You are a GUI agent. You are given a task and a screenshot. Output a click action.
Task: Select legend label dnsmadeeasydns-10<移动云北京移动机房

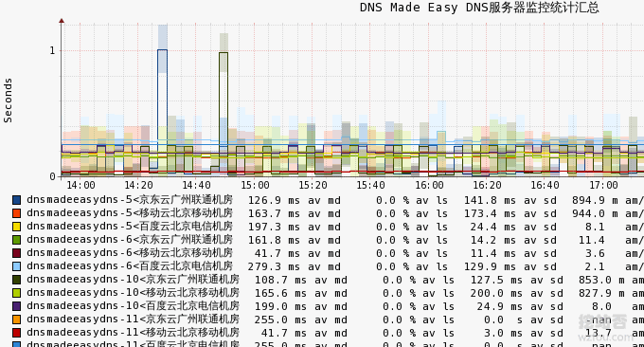click(x=134, y=292)
